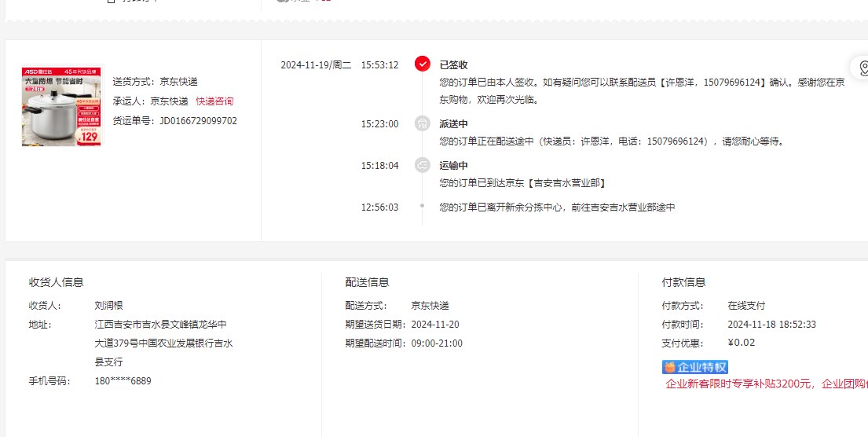
Task: Click the 15:53:12 timestamp
Action: tap(379, 64)
